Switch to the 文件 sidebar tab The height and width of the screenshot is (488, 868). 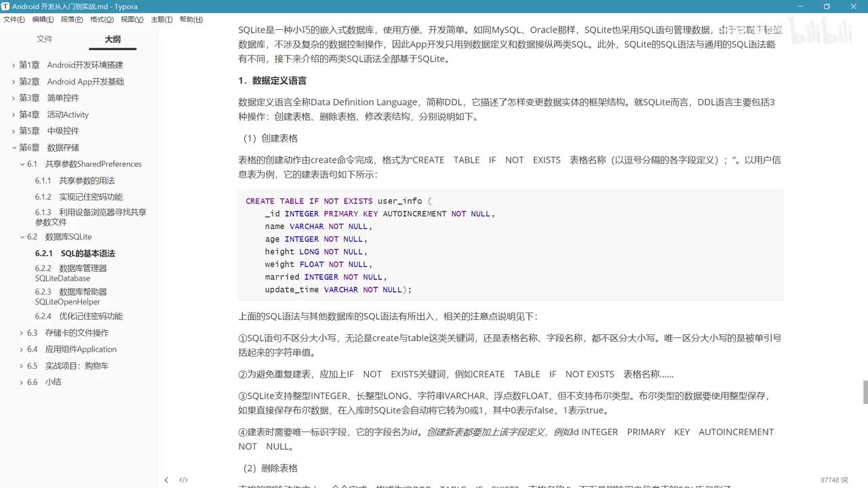click(45, 39)
